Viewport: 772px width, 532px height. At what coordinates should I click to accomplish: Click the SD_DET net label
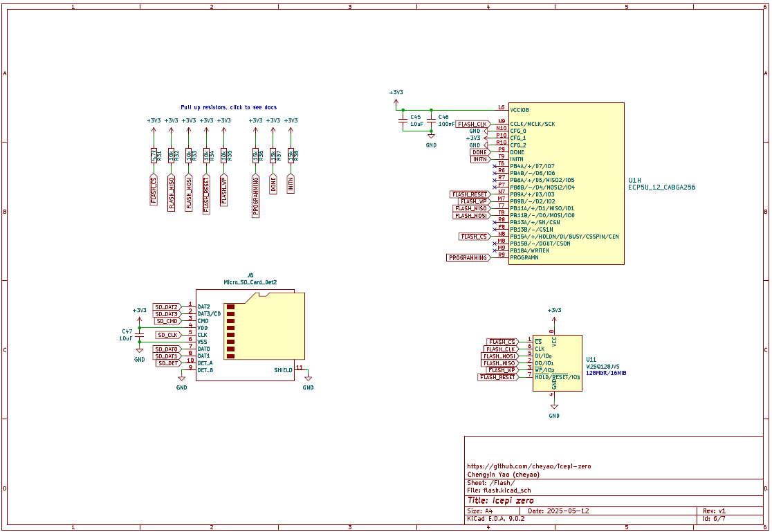[168, 363]
